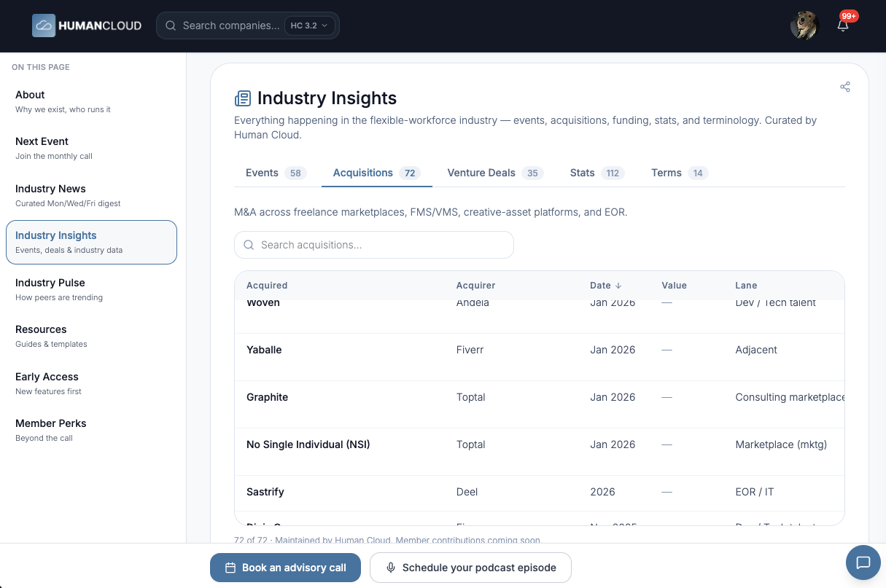Click the magnifier icon in acquisitions search
The image size is (886, 588).
coord(249,245)
